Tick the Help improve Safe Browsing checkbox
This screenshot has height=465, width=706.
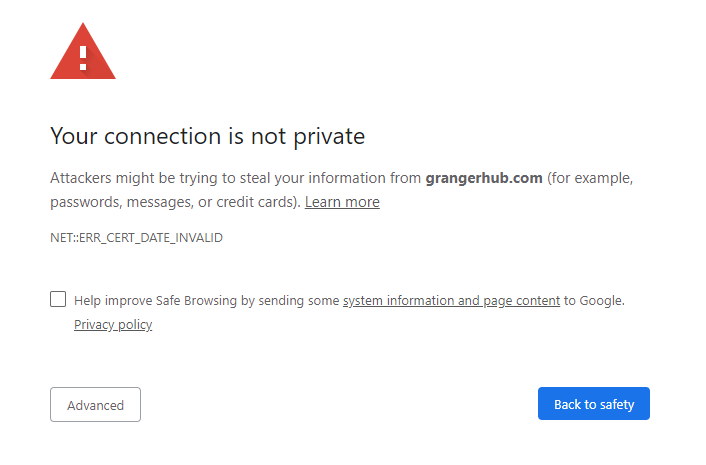[x=58, y=299]
